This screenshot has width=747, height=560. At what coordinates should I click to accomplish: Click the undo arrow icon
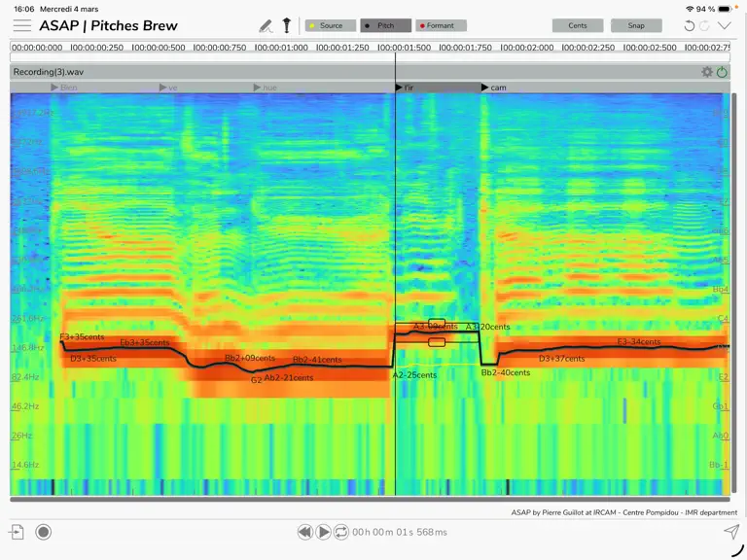(689, 25)
